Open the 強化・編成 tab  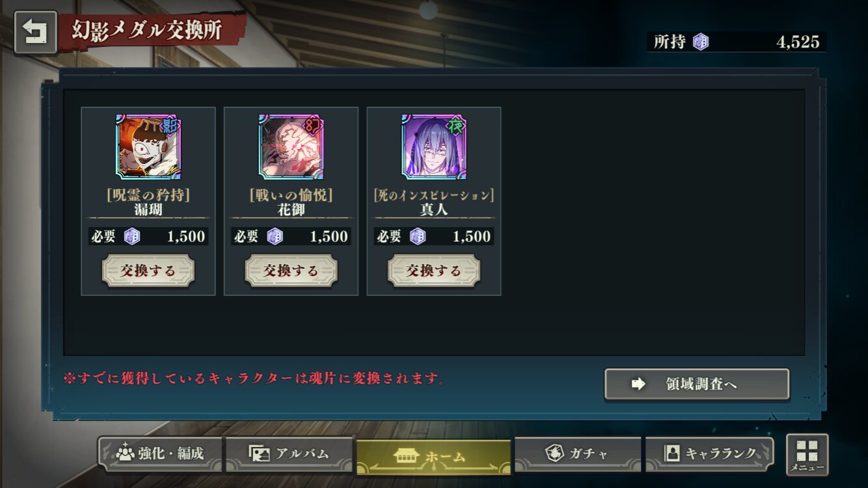160,454
